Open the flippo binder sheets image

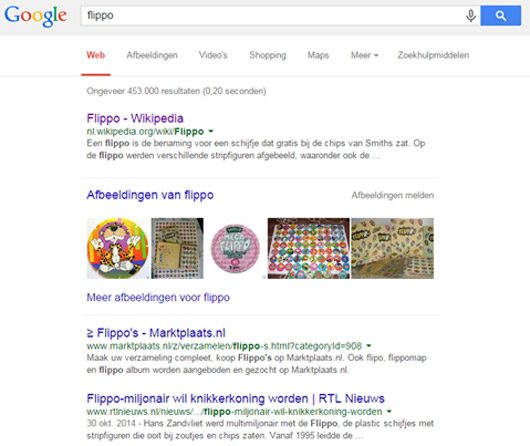click(392, 248)
